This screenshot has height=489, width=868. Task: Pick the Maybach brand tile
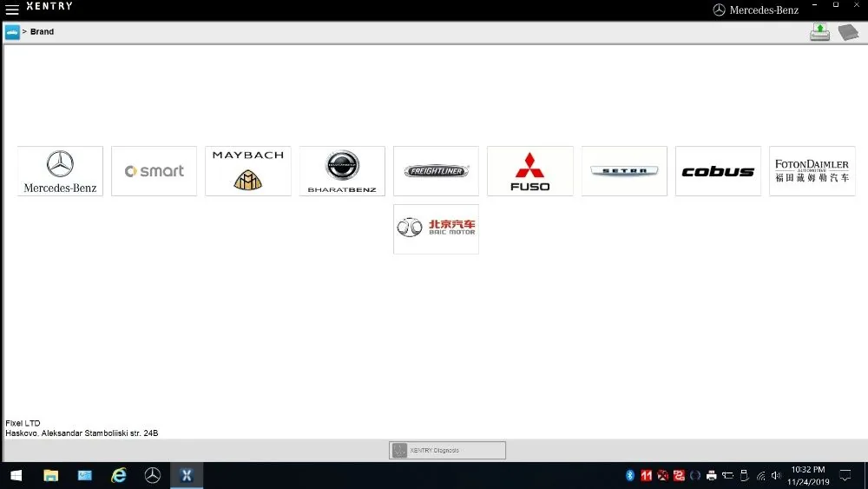tap(248, 171)
